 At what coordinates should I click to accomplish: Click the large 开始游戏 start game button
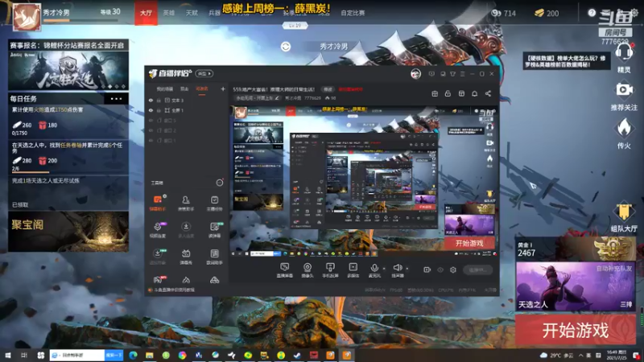(x=576, y=330)
